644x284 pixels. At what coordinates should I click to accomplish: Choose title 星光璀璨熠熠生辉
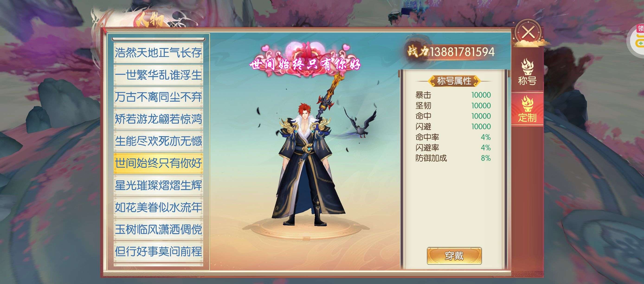tap(158, 185)
